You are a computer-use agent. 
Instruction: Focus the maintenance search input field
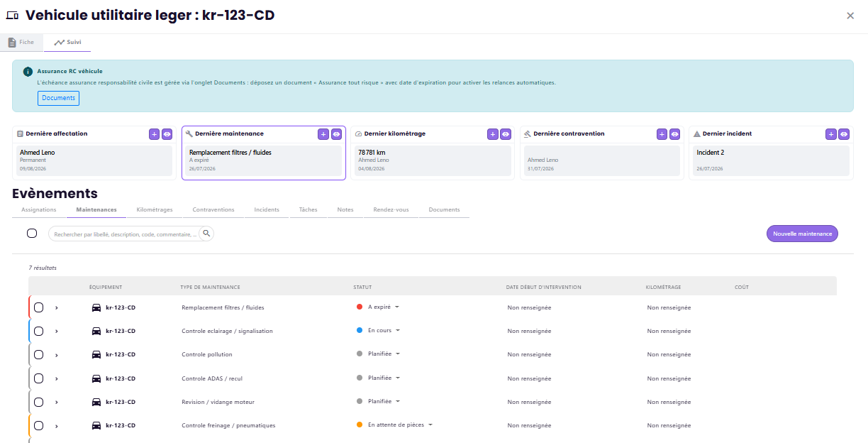point(126,234)
